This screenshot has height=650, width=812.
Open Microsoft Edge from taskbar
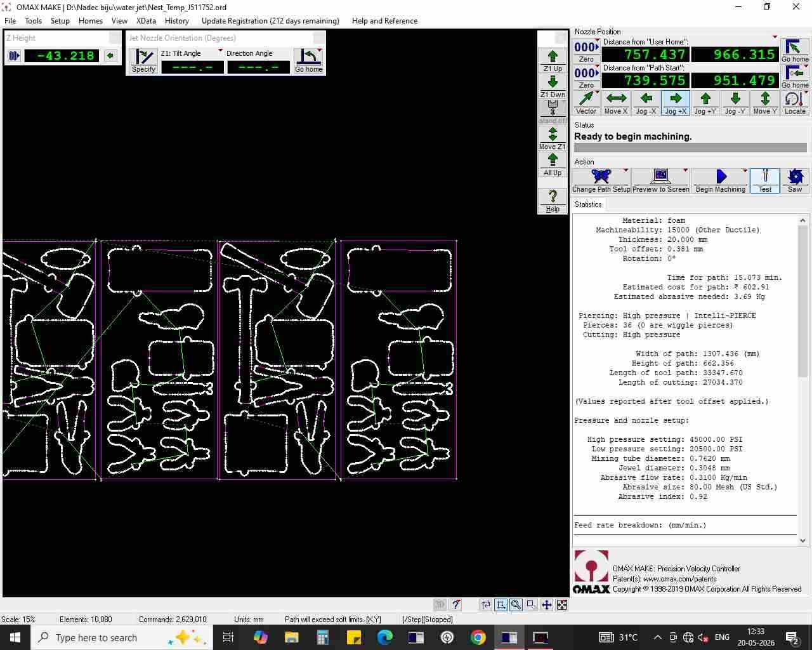[385, 637]
